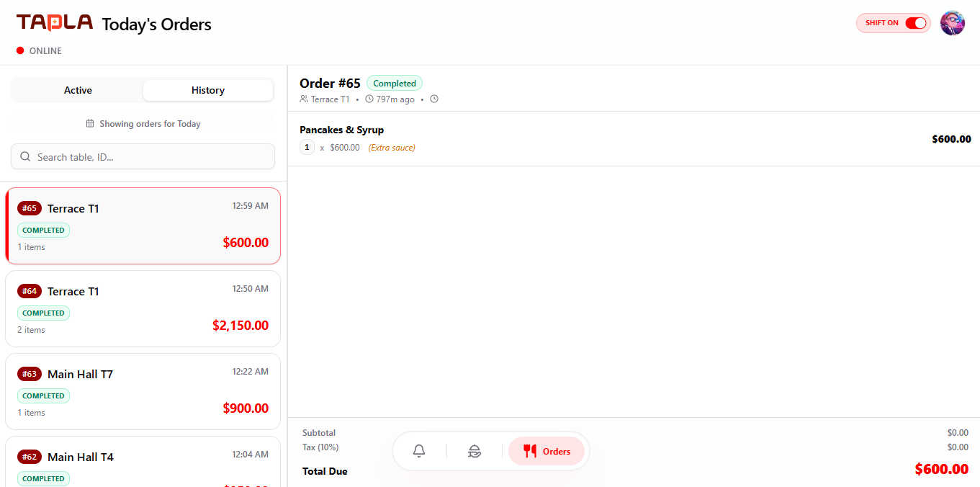
Task: Click the search magnifier icon
Action: coord(25,156)
